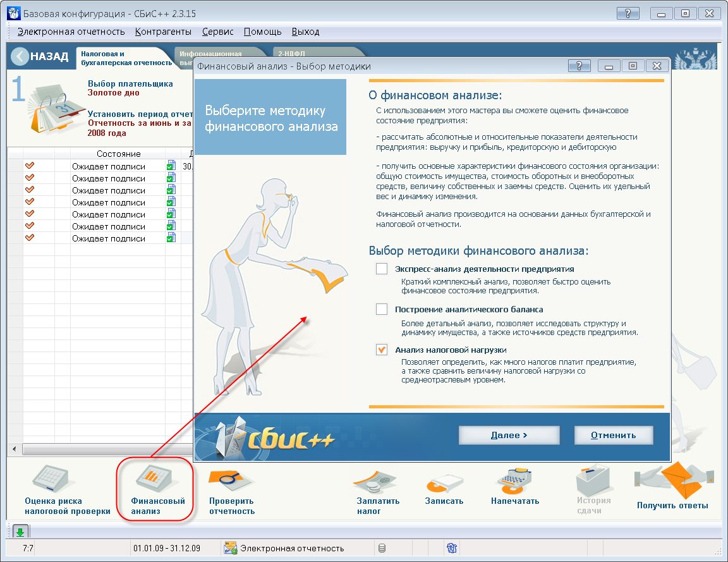
Task: Click Отменить button
Action: (614, 435)
